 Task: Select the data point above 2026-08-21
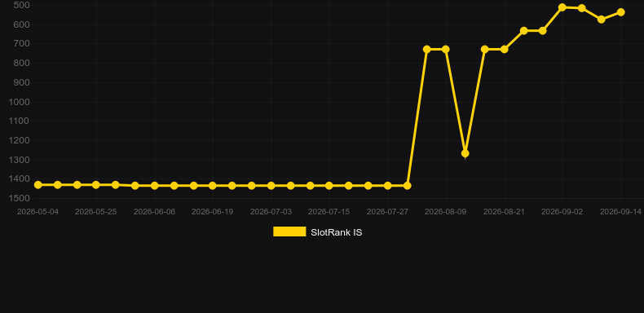tap(504, 49)
